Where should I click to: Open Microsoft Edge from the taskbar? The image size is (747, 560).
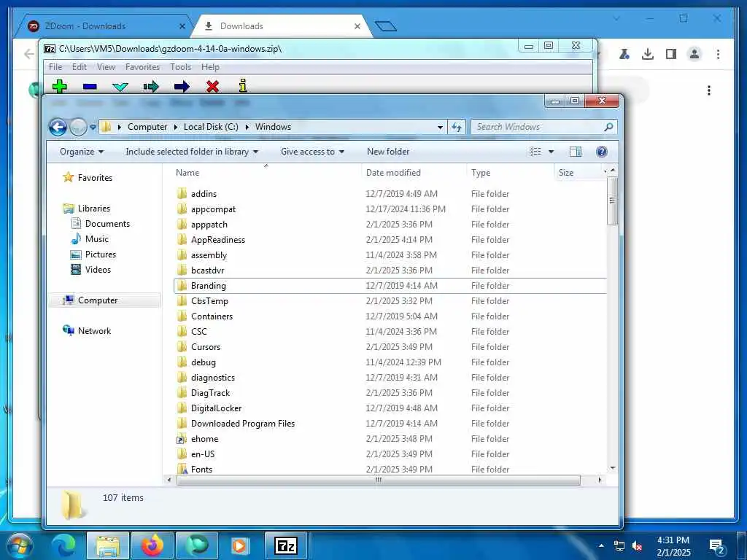pyautogui.click(x=63, y=545)
